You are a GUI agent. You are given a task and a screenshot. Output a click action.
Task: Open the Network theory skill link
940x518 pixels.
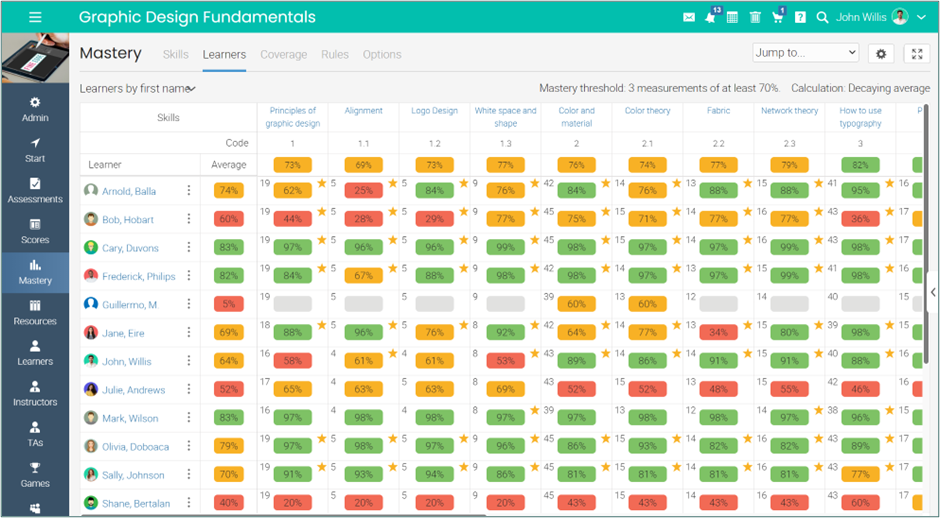click(790, 111)
